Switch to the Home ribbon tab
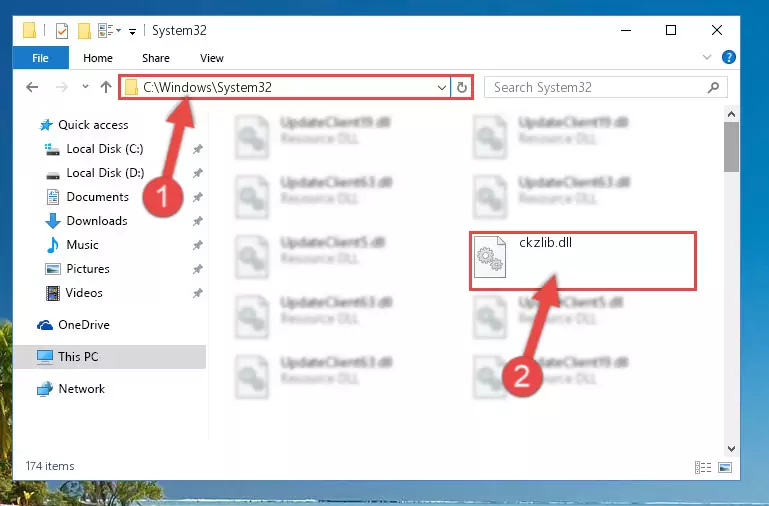This screenshot has width=769, height=506. [x=98, y=58]
